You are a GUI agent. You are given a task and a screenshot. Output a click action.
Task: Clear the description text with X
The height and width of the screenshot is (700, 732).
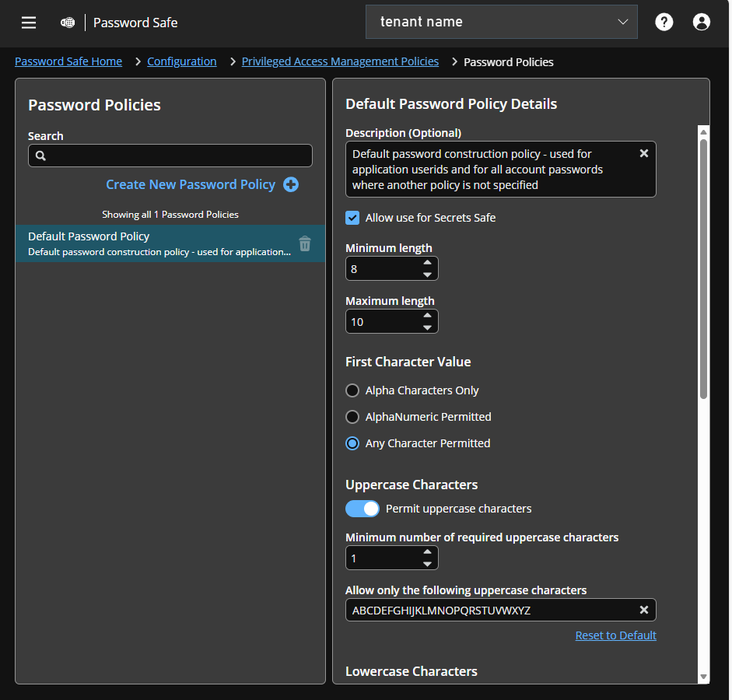(x=644, y=153)
